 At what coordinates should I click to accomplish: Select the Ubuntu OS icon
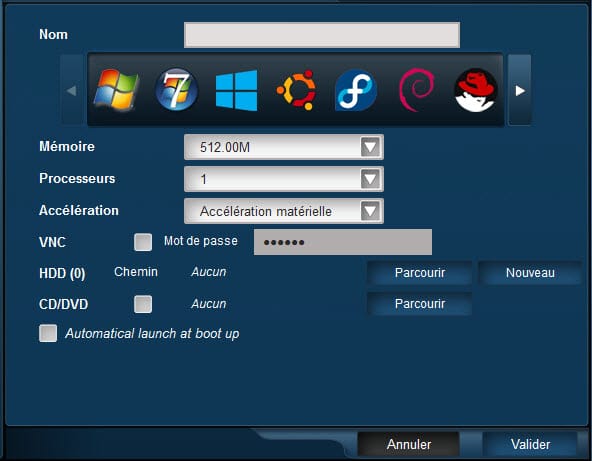click(296, 90)
